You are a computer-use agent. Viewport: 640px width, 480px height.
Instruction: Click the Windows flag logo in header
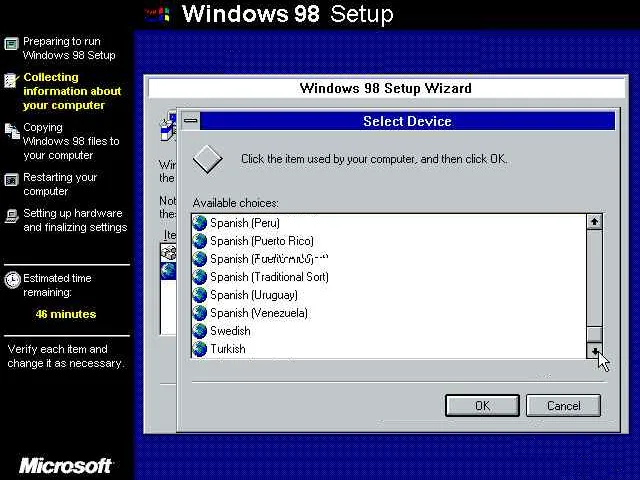point(158,14)
